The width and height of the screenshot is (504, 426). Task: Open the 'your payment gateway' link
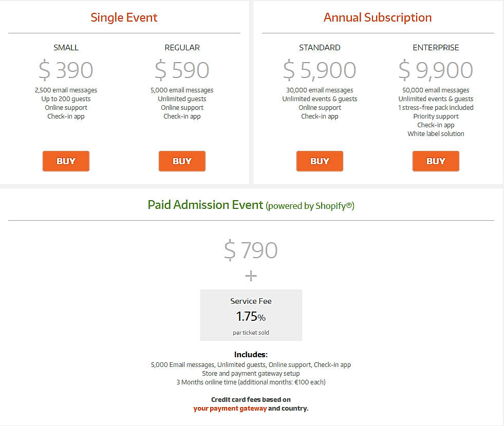click(x=230, y=409)
